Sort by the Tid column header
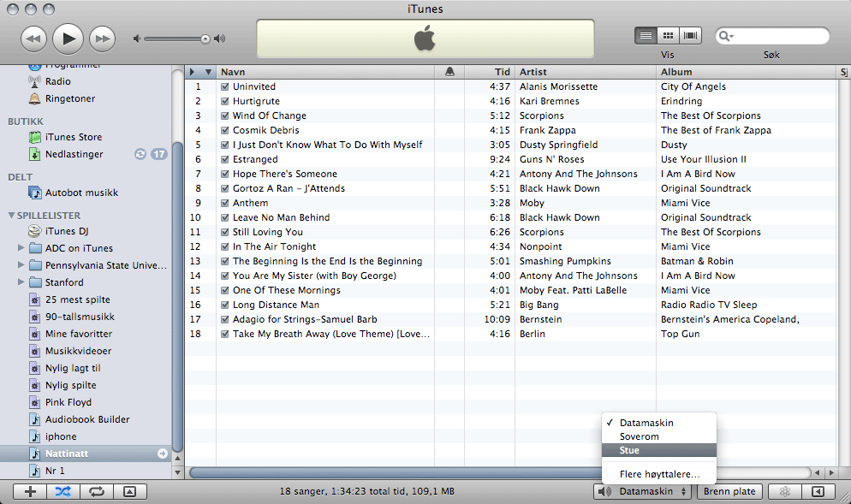The image size is (851, 504). click(489, 72)
